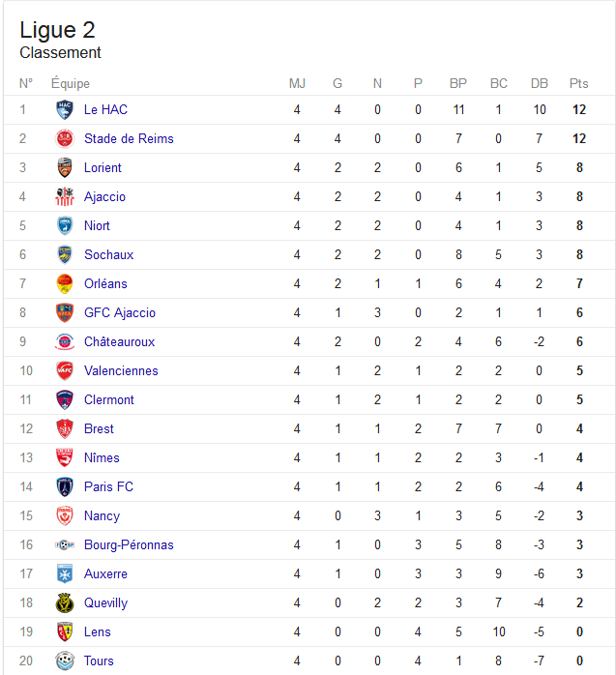Click the Le HAC club crest
616x675 pixels.
[x=65, y=110]
